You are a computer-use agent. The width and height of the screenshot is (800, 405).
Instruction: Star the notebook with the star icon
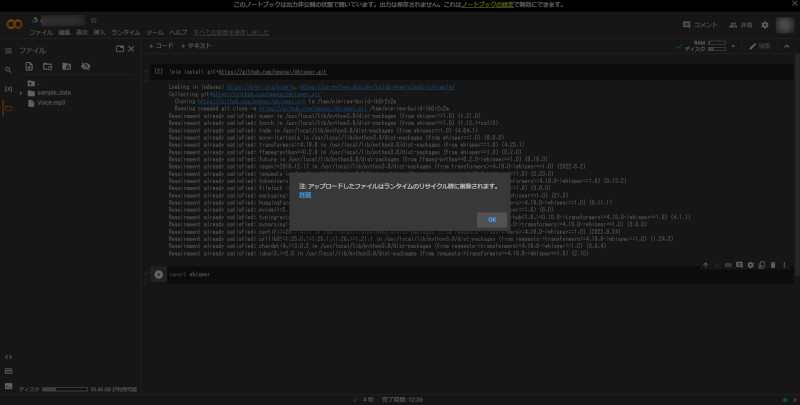[x=93, y=20]
